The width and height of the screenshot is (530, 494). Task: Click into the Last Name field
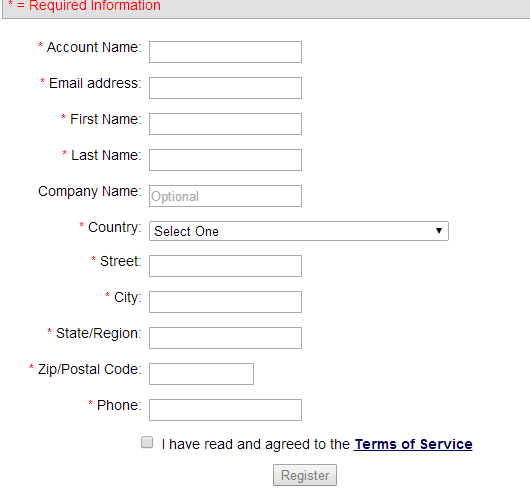coord(225,160)
